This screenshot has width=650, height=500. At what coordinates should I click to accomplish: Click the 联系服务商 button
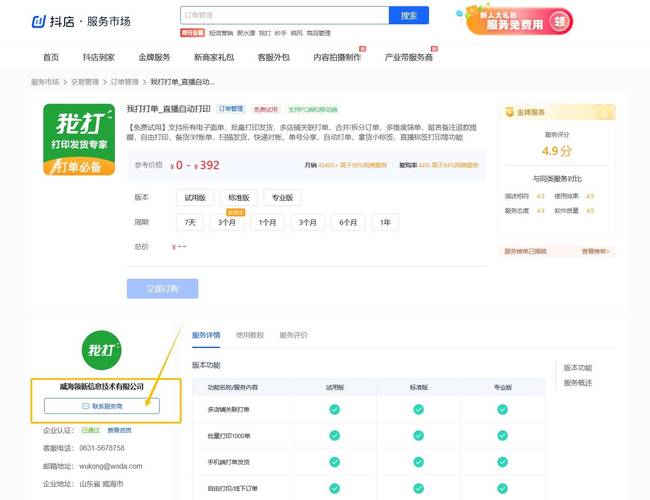pos(101,405)
